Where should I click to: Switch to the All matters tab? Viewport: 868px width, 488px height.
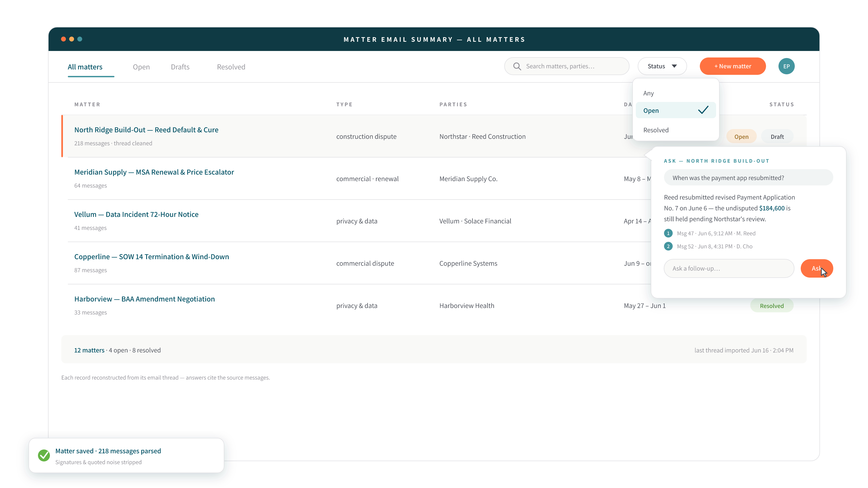[x=85, y=67]
